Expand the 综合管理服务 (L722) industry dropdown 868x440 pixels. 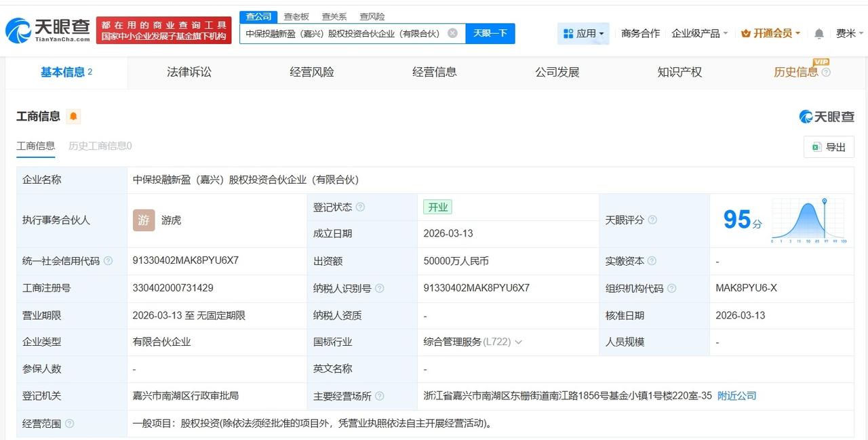519,342
